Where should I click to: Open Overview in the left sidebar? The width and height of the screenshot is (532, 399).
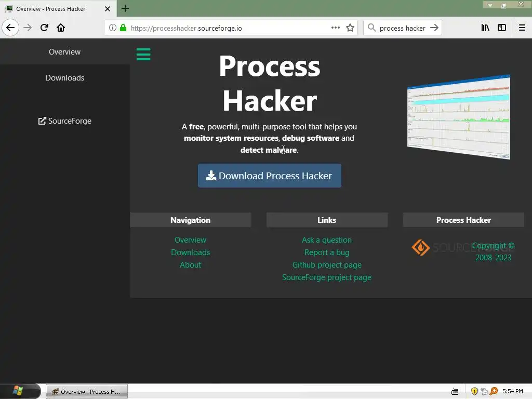click(x=64, y=52)
